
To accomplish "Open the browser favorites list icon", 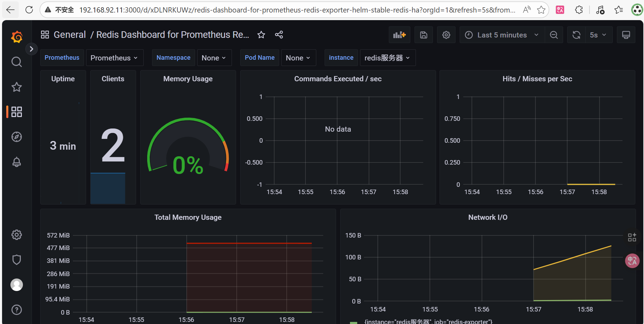I will point(618,10).
